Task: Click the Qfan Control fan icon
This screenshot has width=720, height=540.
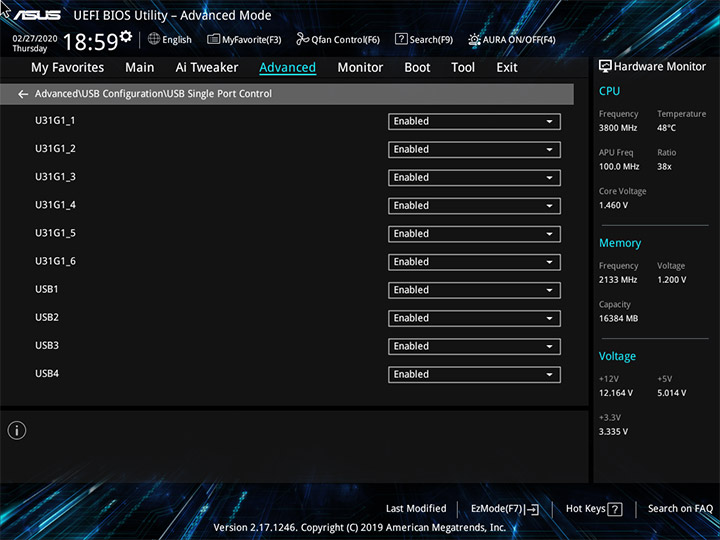Action: [302, 39]
